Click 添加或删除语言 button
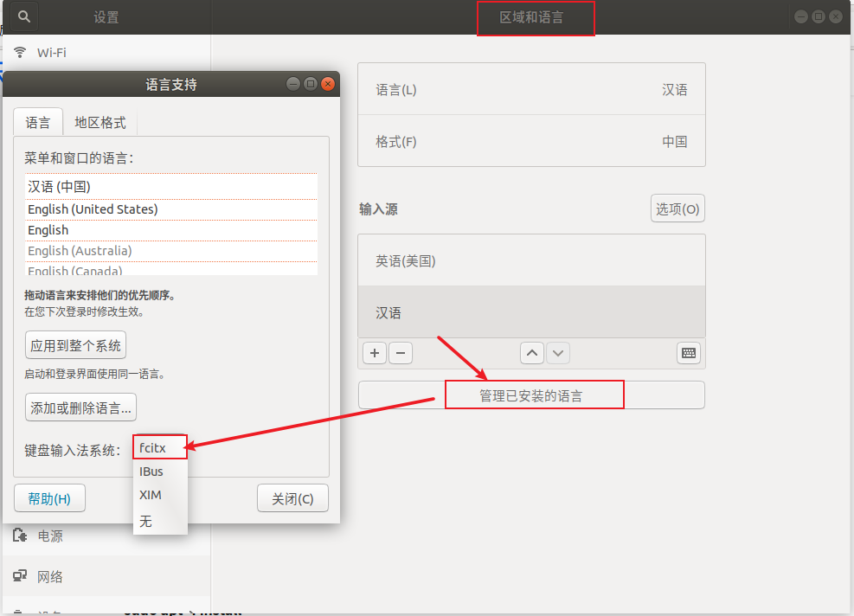Screen dimensions: 854x616 coord(80,407)
